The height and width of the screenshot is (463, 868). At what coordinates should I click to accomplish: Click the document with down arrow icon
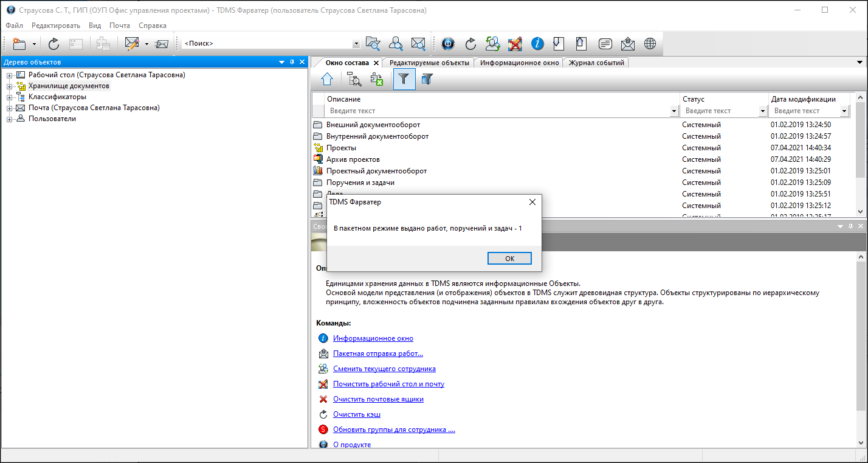coord(559,44)
